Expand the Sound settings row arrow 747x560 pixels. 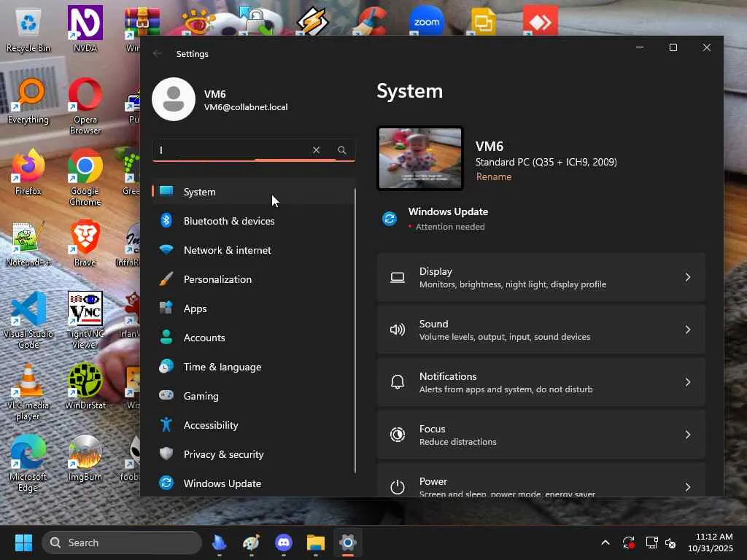click(x=687, y=330)
